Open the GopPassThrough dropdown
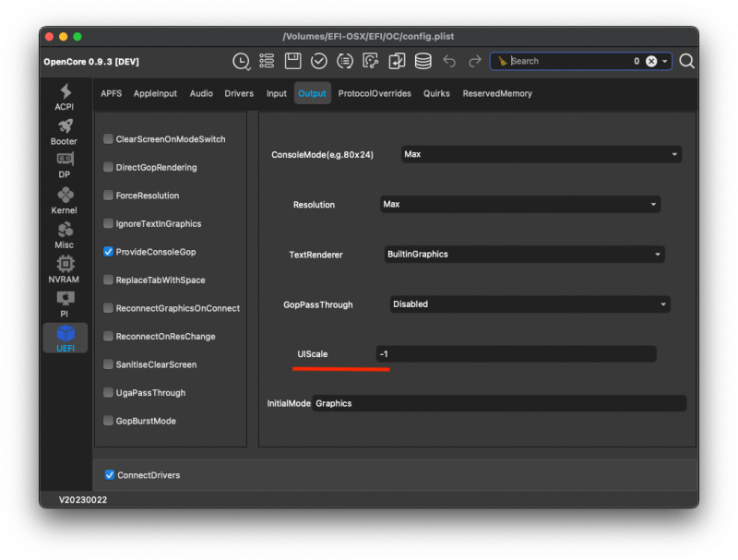738x560 pixels. (x=530, y=304)
